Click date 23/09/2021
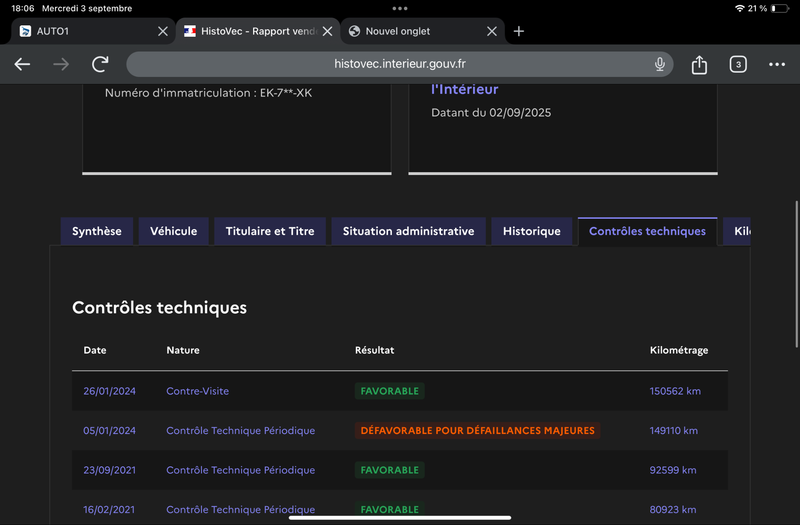This screenshot has height=525, width=800. 109,470
